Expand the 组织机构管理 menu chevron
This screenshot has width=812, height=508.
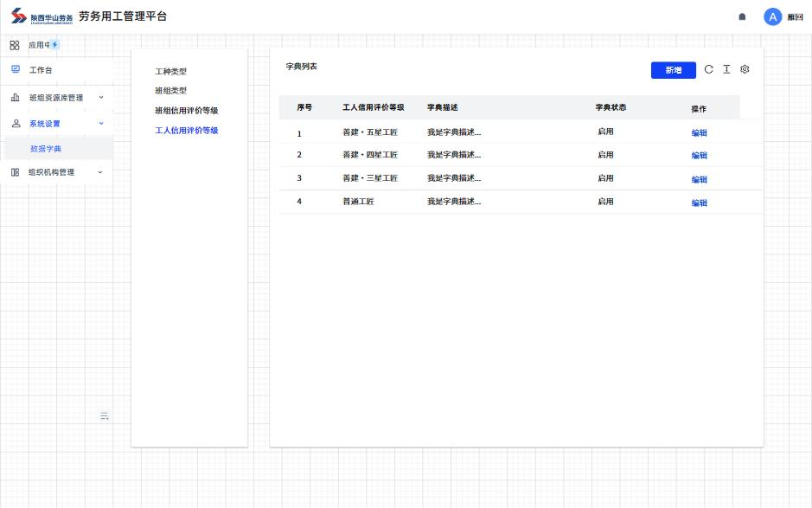[100, 172]
